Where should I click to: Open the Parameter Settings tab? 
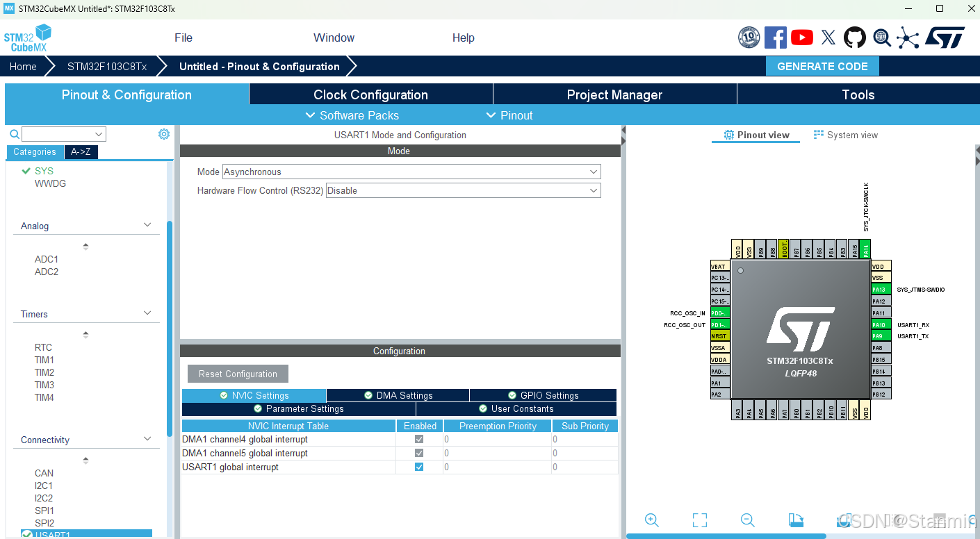[x=299, y=408]
